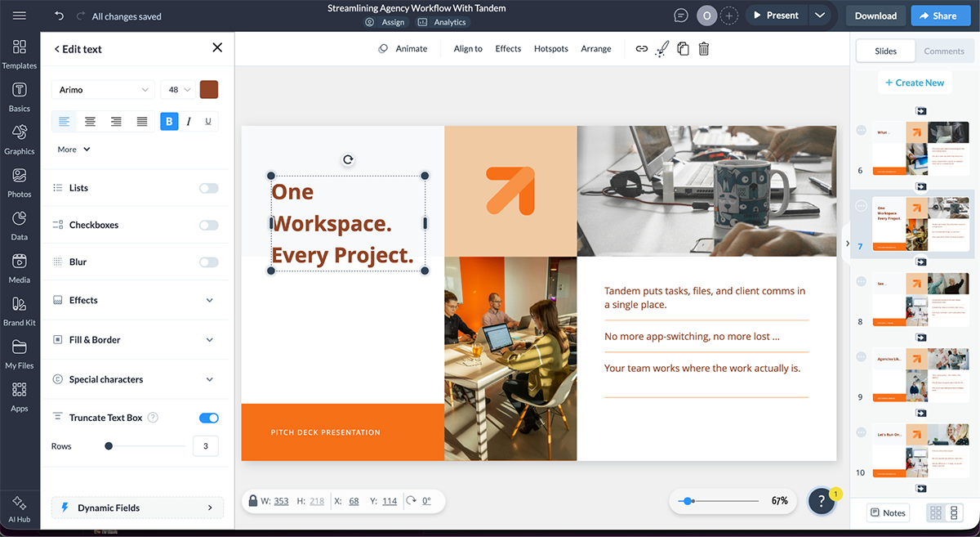Pick the brown text color swatch
The image size is (980, 537).
click(209, 90)
